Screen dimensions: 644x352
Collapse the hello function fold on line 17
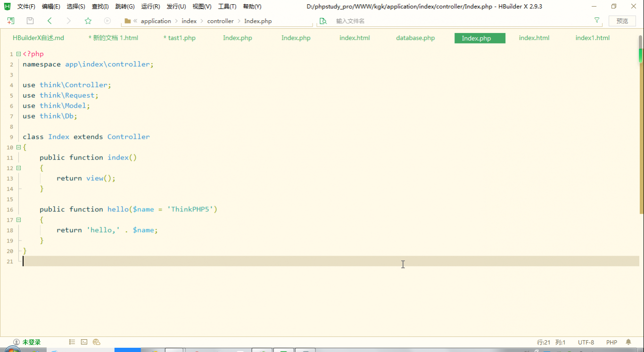pyautogui.click(x=18, y=220)
